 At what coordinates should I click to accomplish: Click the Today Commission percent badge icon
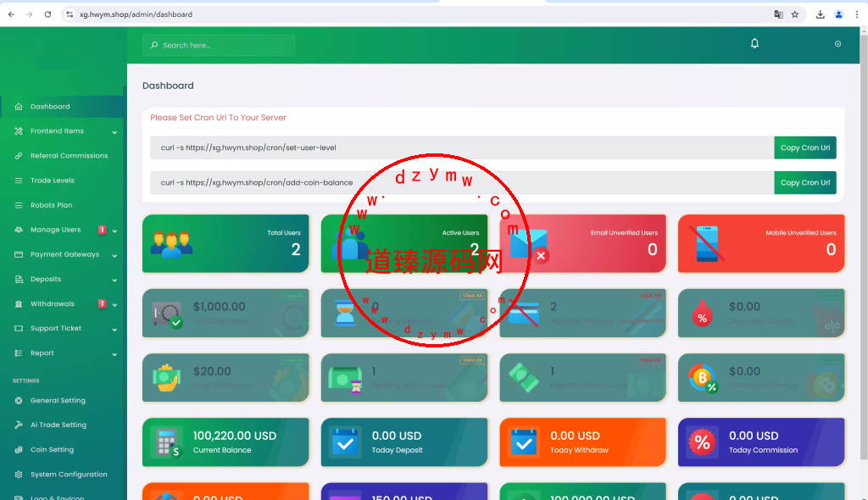tap(702, 442)
